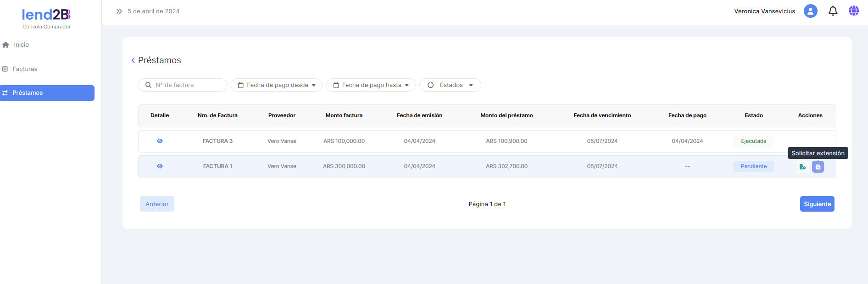Viewport: 868px width, 284px height.
Task: Click the lend2B logo
Action: click(46, 15)
